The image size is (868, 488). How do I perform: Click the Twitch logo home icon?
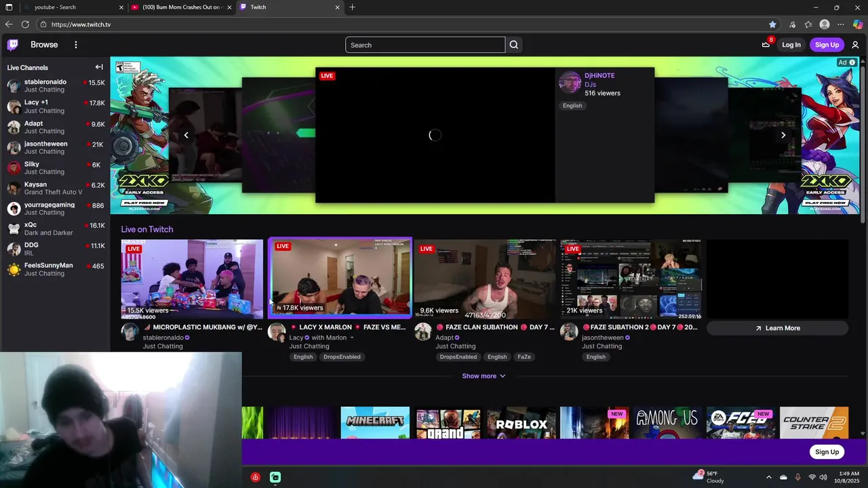coord(13,45)
